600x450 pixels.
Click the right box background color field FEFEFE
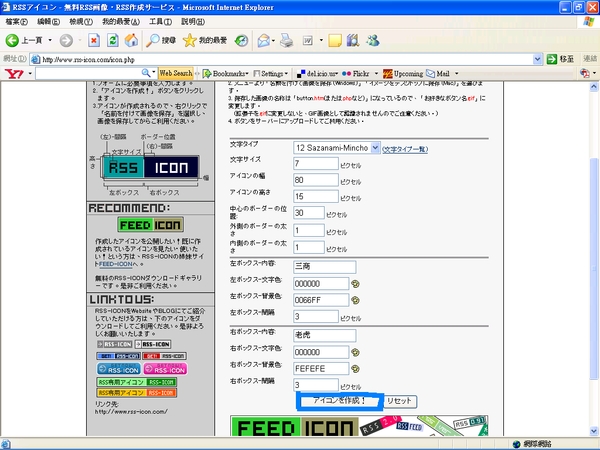[321, 369]
